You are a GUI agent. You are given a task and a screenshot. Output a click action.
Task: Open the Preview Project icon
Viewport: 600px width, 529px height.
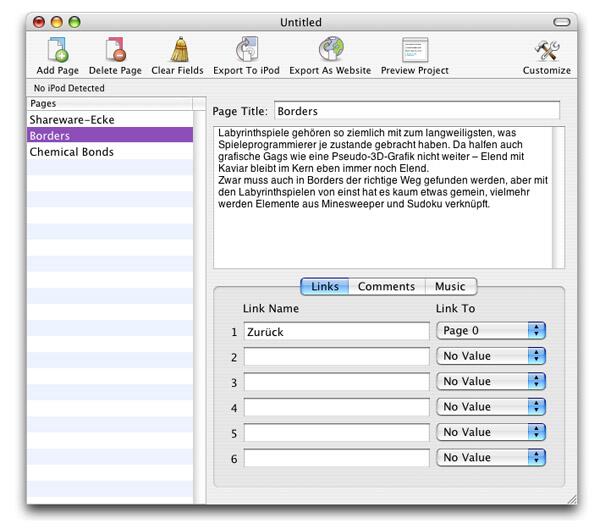coord(415,50)
